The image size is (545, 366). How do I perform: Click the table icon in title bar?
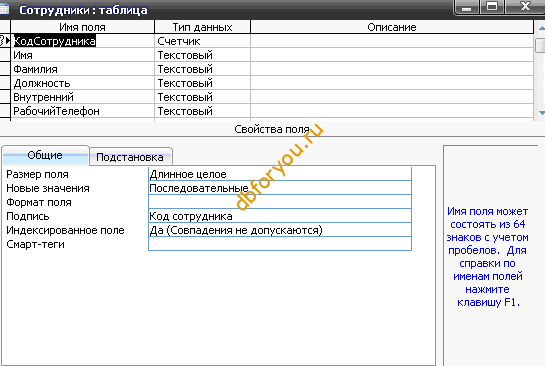(4, 9)
